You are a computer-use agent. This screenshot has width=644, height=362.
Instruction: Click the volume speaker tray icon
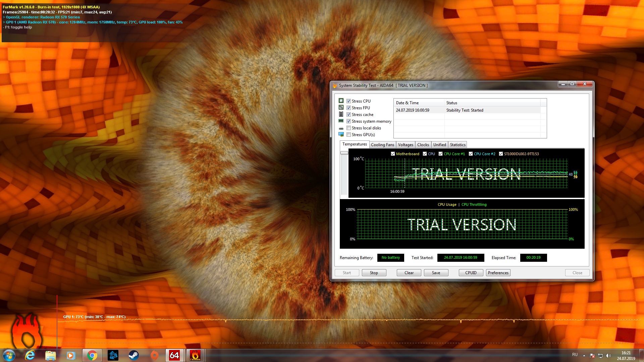pyautogui.click(x=608, y=356)
